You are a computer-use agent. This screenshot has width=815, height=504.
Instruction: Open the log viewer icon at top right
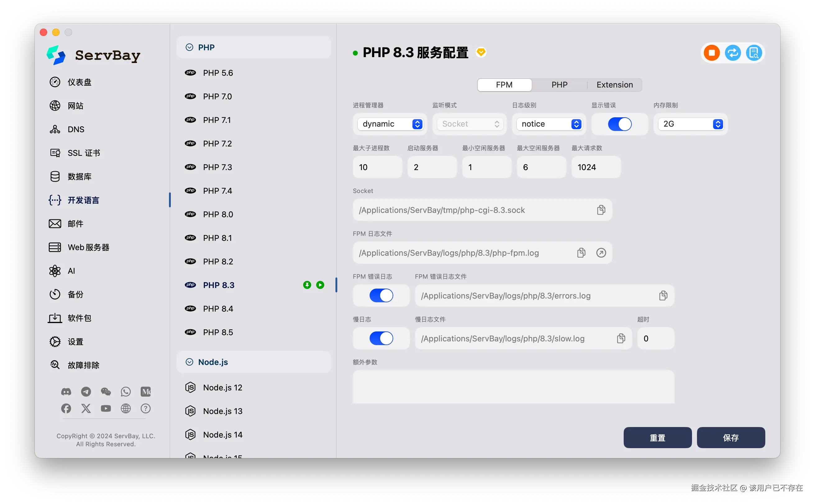(x=754, y=53)
